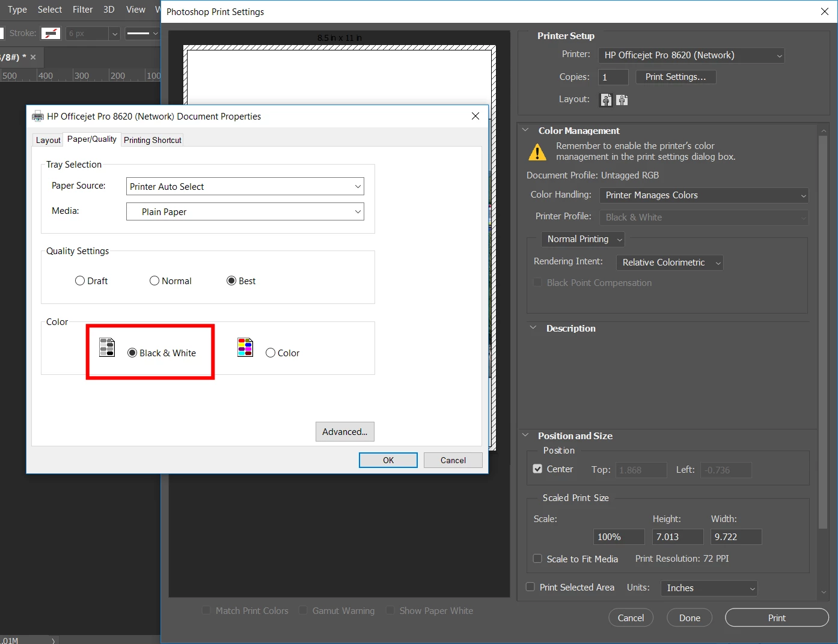The height and width of the screenshot is (644, 838).
Task: Open the Rendering Intent dropdown
Action: click(x=670, y=263)
